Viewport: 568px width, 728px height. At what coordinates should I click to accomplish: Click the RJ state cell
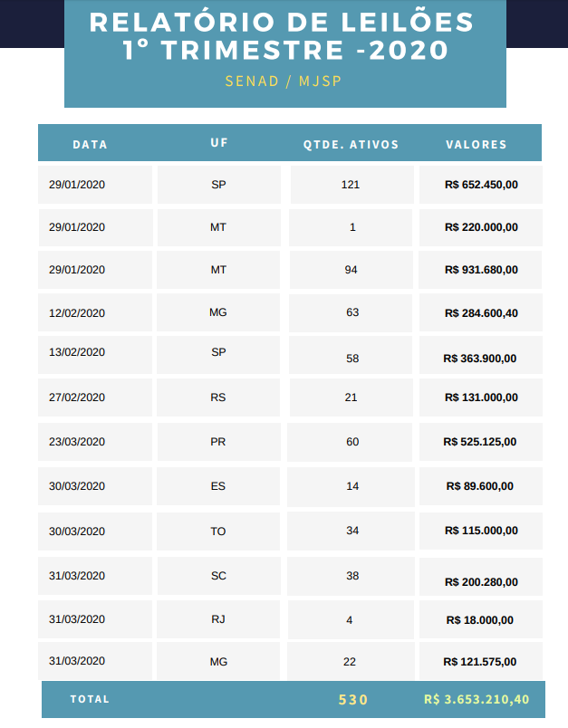[x=218, y=619]
